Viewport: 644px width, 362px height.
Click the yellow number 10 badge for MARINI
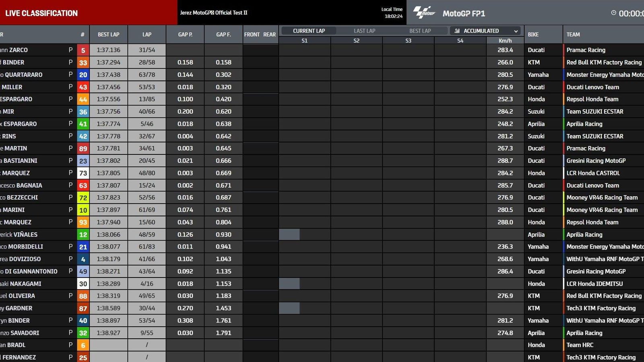82,210
